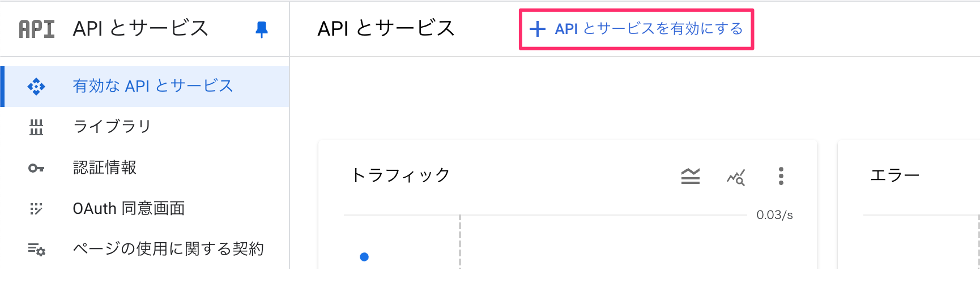The image size is (980, 292).
Task: Go to 認証情報 page
Action: coord(145,168)
